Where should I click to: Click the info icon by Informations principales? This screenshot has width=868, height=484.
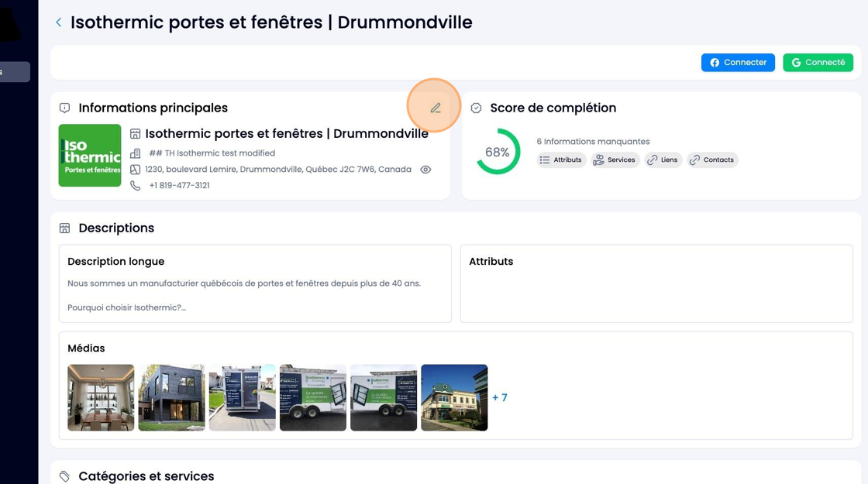tap(65, 108)
